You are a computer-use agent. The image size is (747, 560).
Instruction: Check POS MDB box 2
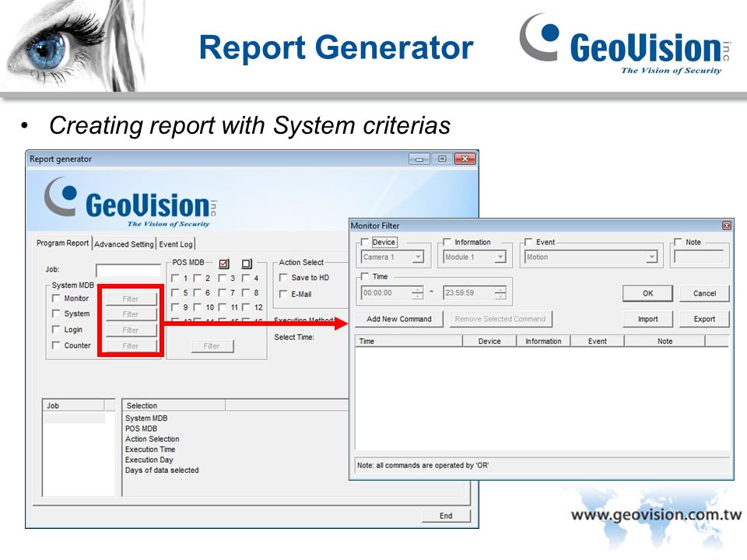coord(198,278)
